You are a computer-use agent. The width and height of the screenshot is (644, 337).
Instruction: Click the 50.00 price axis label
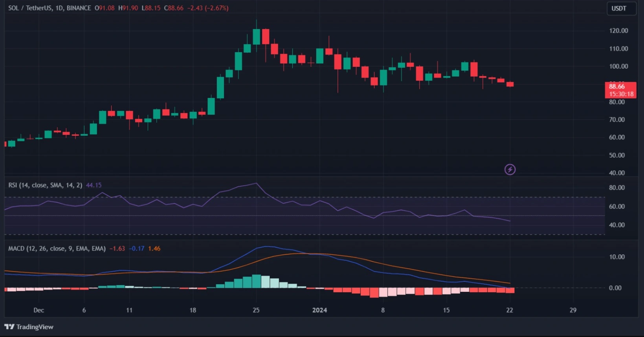click(x=617, y=155)
